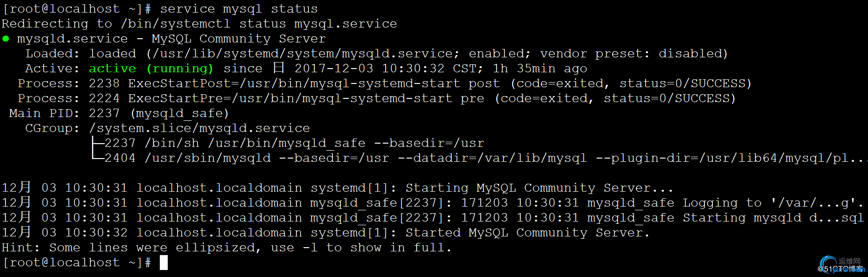Click the mysqld_safe "Starting mysqld" log entry
868x277 pixels.
(x=432, y=218)
